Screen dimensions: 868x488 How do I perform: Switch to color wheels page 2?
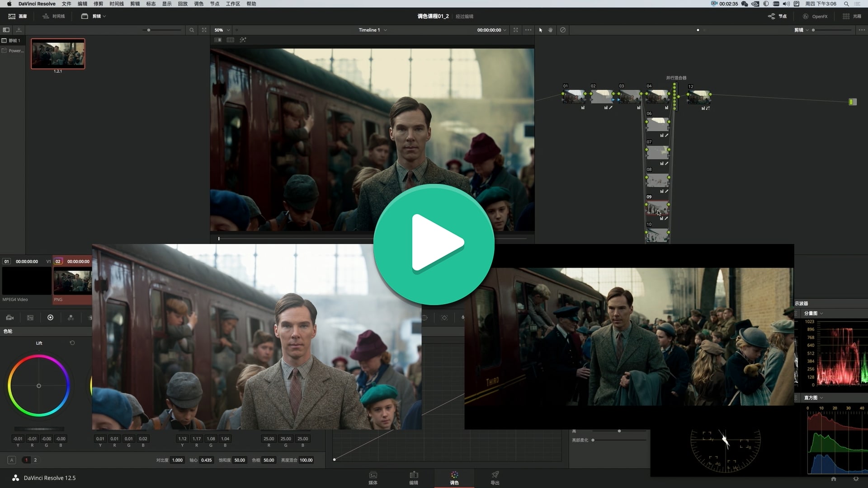[x=35, y=460]
